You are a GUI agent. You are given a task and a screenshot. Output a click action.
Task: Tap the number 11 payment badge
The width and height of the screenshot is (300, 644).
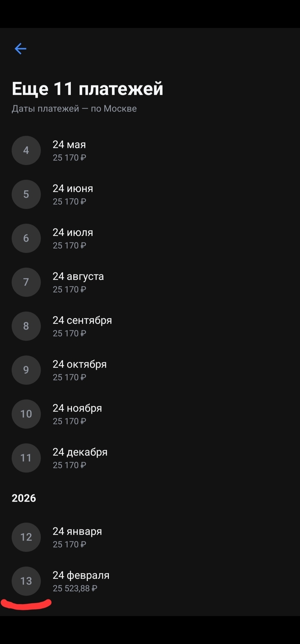point(26,458)
